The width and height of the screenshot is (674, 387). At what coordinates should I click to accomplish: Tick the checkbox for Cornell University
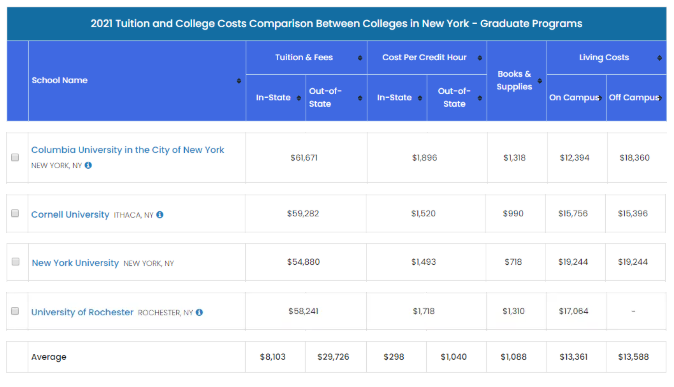click(15, 213)
